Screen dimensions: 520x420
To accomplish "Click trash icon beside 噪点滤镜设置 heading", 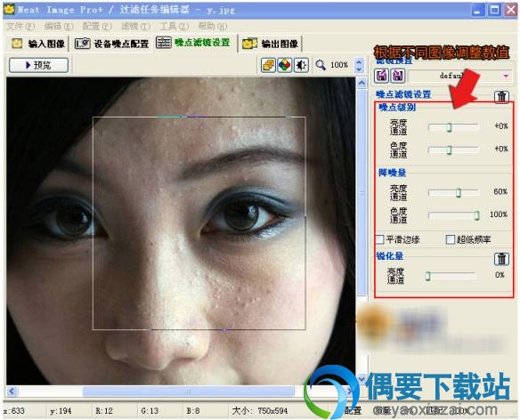I will coord(501,96).
